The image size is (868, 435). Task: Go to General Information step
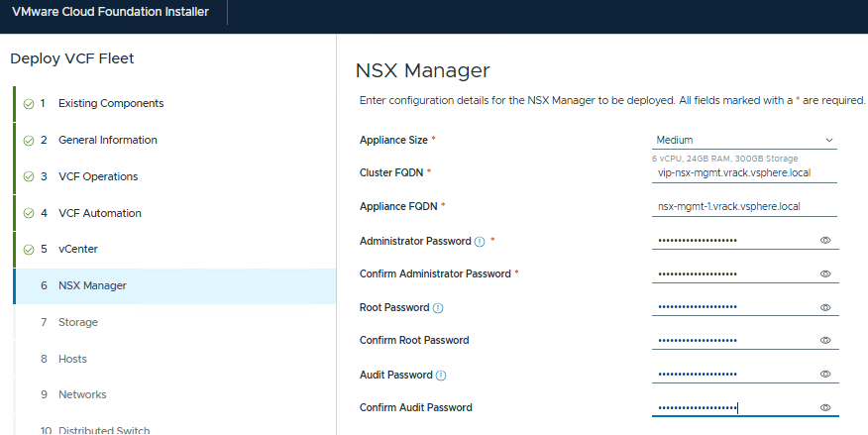pos(107,140)
